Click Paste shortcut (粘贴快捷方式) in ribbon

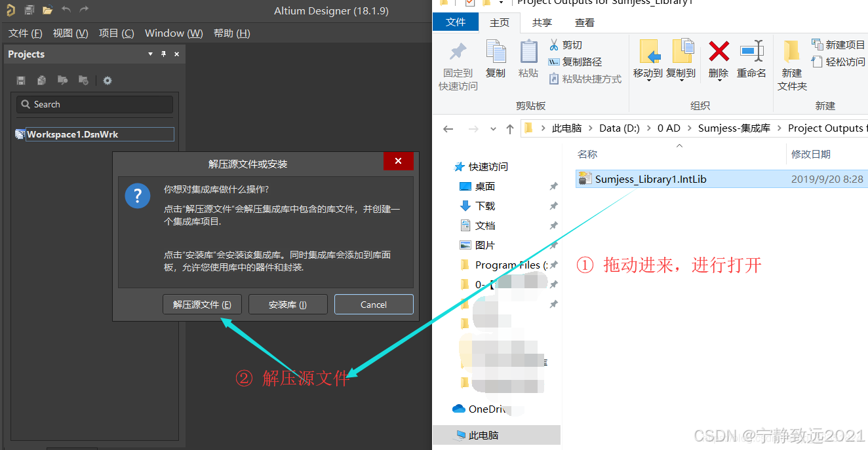585,79
